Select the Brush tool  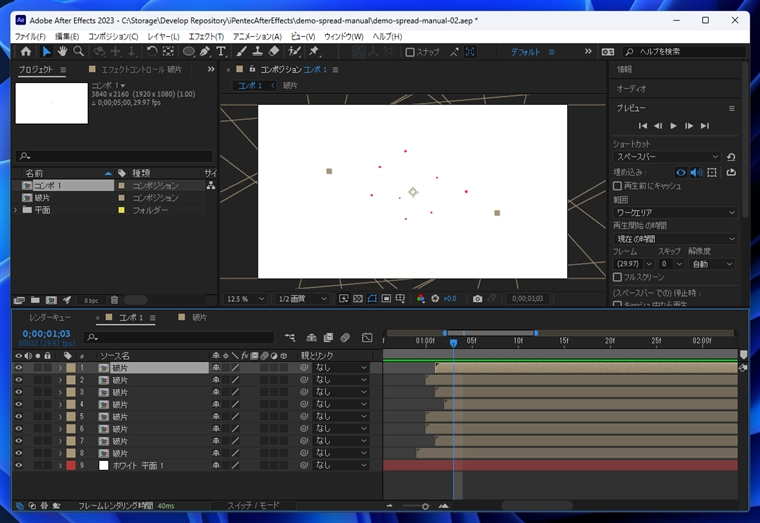(x=242, y=51)
